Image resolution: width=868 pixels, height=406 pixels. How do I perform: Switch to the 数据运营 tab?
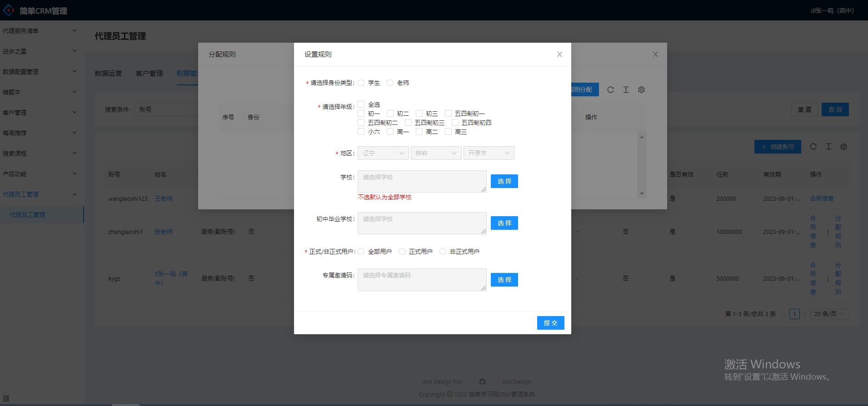pos(108,74)
